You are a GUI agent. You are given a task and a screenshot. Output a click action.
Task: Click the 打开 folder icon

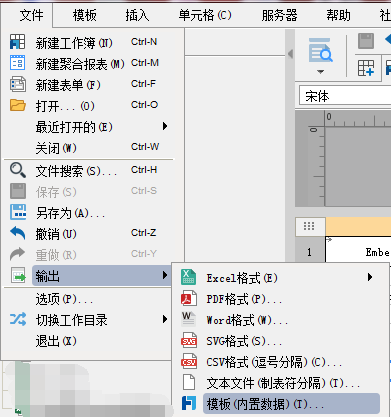tap(18, 105)
